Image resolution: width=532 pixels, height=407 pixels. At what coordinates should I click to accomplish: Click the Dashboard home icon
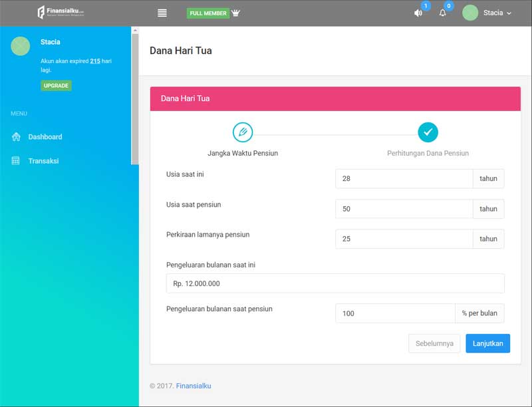[x=16, y=137]
